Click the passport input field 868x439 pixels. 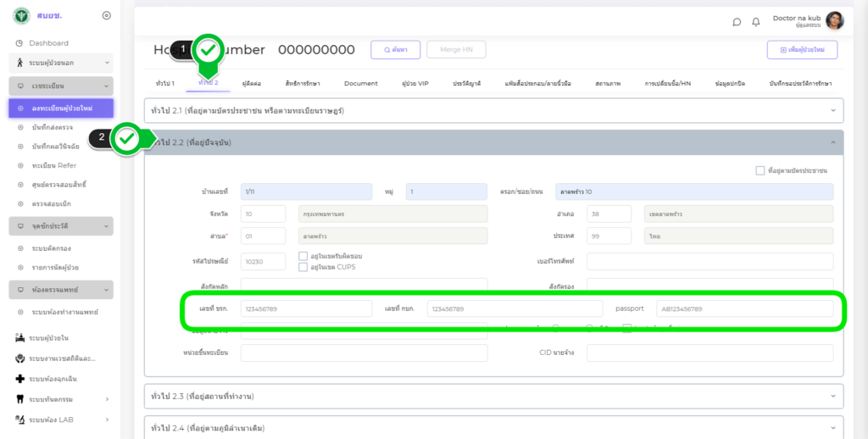744,308
